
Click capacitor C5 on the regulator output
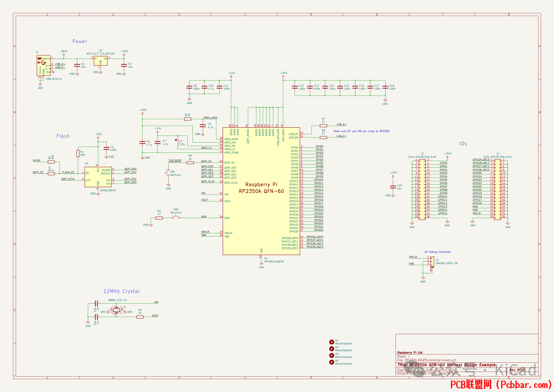pyautogui.click(x=124, y=65)
